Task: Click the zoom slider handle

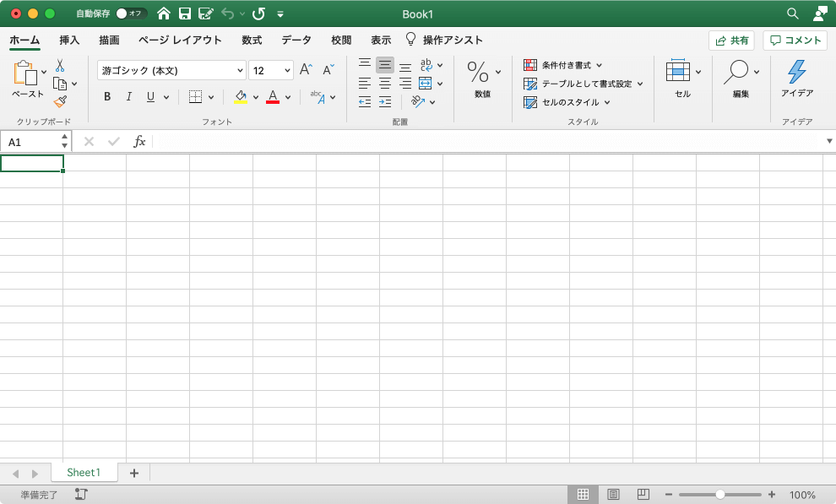Action: pos(719,495)
